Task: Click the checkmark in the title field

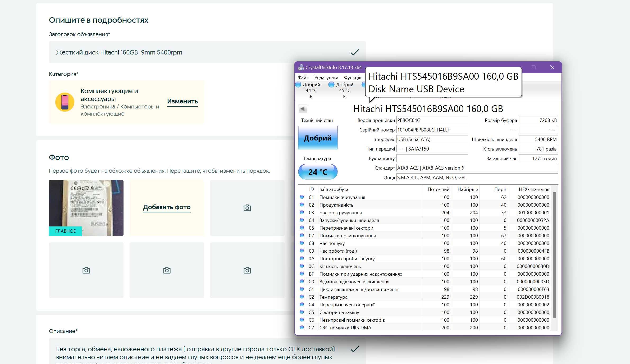Action: pyautogui.click(x=355, y=52)
